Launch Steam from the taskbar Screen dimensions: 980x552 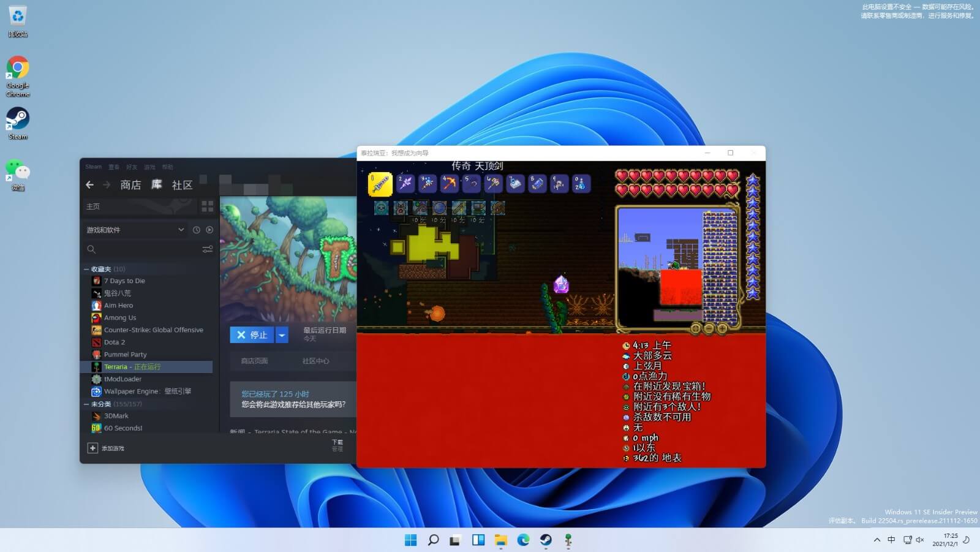546,540
